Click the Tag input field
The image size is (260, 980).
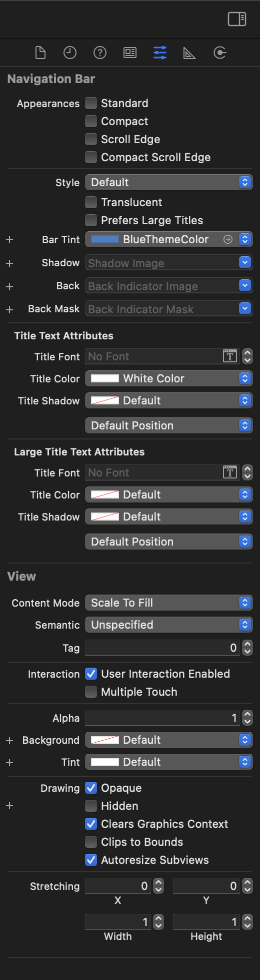tap(162, 648)
